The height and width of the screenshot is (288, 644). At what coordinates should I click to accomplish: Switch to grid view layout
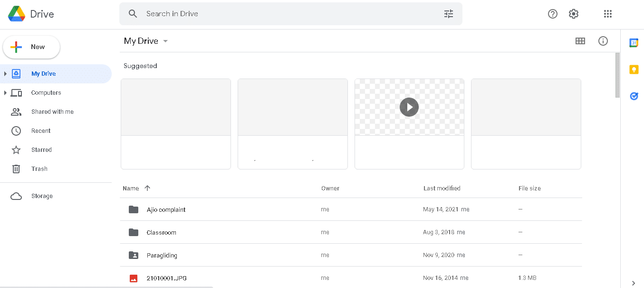(580, 41)
